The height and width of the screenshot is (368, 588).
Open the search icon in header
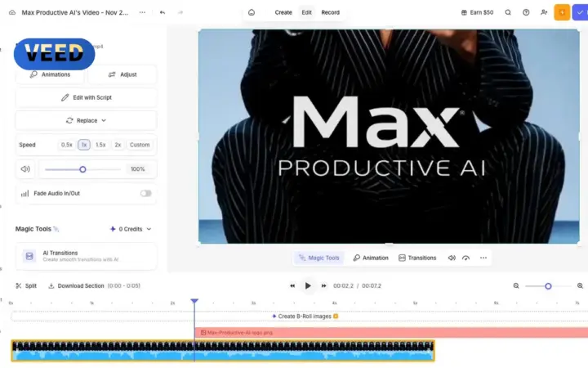[x=508, y=12]
